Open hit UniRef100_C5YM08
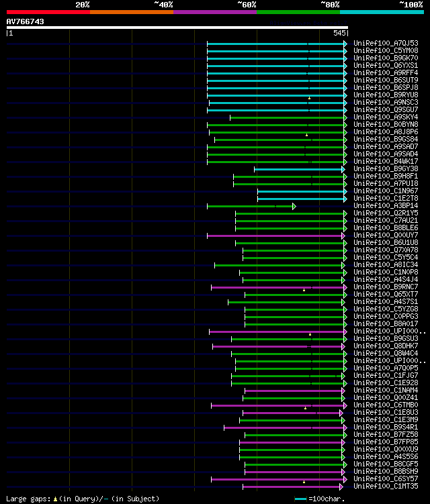This screenshot has height=504, width=430. (386, 50)
